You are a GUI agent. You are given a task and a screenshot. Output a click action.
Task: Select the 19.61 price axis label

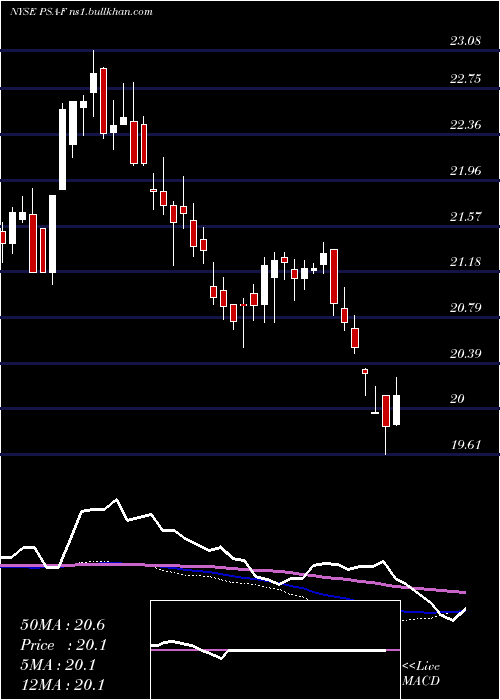point(465,445)
